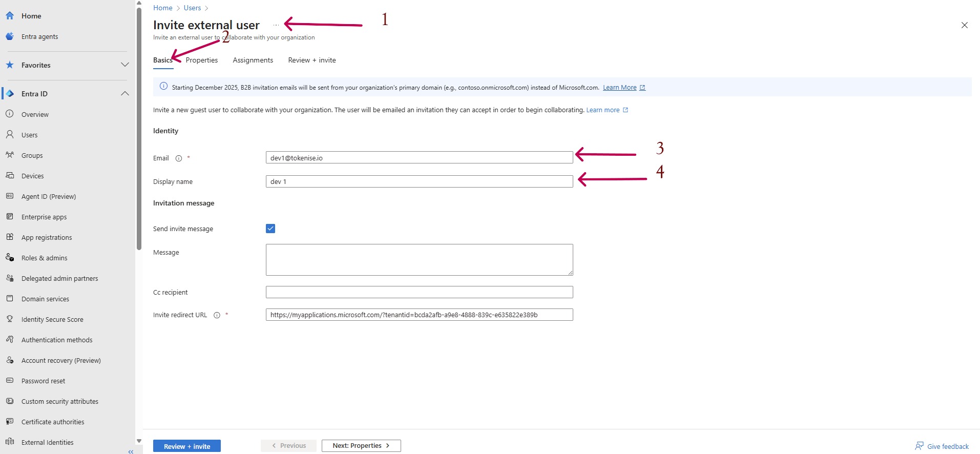980x454 pixels.
Task: Go to Home breadcrumb link
Action: point(163,8)
